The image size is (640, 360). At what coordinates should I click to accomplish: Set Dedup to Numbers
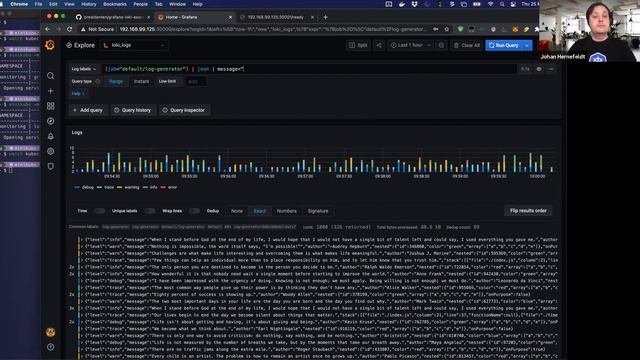(x=287, y=211)
